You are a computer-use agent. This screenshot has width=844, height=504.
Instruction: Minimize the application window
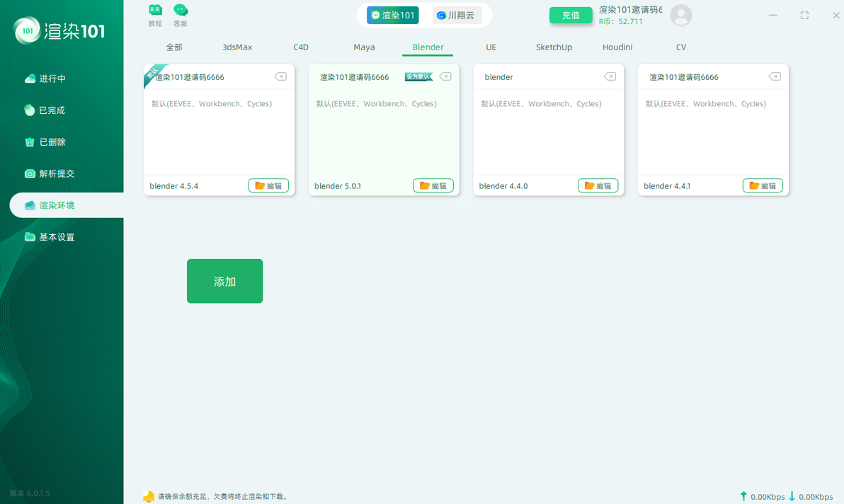tap(773, 15)
